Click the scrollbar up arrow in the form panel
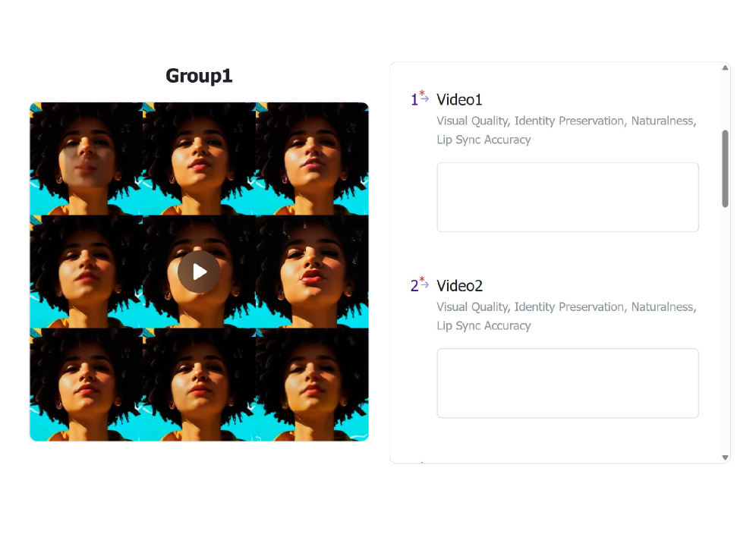 pyautogui.click(x=725, y=68)
